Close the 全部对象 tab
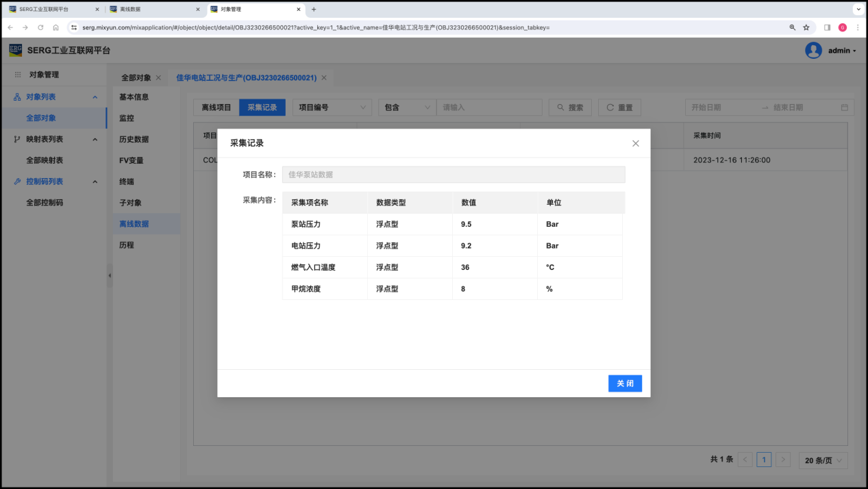Screen dimensions: 868x489 pyautogui.click(x=158, y=78)
